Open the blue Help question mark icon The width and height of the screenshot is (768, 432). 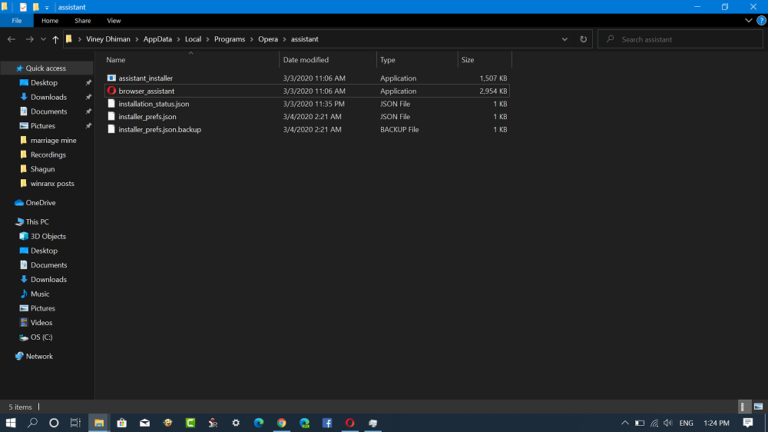761,20
